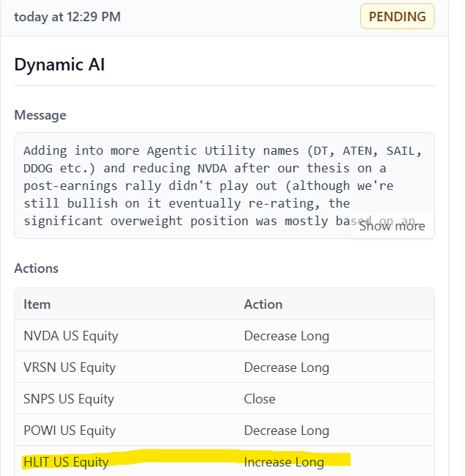Select the VRSN US Equity cell
Viewport: 465px width, 476px height.
pos(70,367)
